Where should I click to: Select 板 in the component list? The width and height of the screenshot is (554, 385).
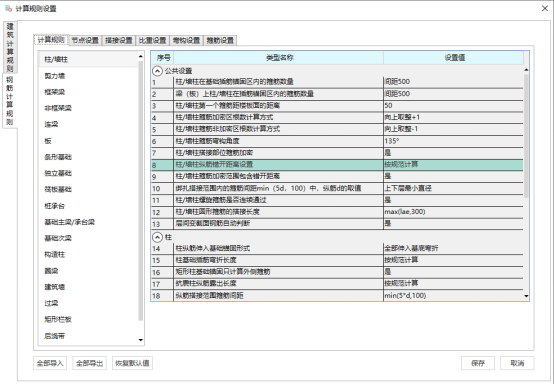[x=88, y=141]
